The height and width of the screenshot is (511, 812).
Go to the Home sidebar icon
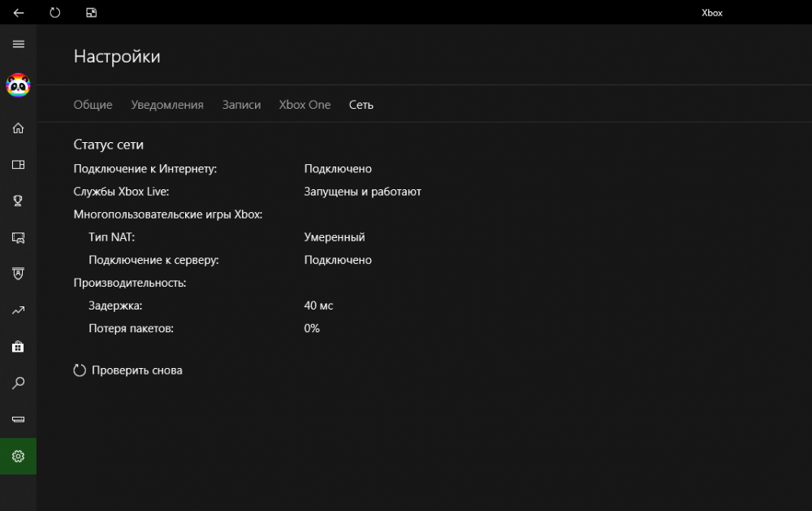point(18,128)
